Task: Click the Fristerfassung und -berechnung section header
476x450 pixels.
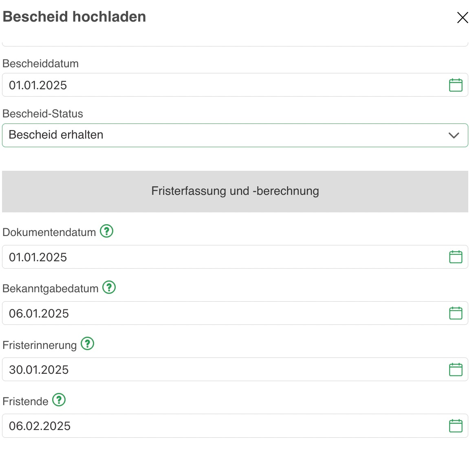Action: tap(235, 191)
